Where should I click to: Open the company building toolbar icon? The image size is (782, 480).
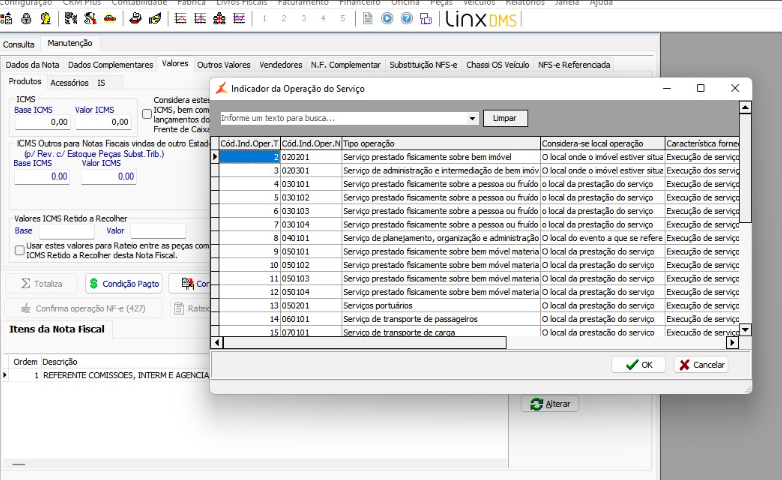point(6,19)
